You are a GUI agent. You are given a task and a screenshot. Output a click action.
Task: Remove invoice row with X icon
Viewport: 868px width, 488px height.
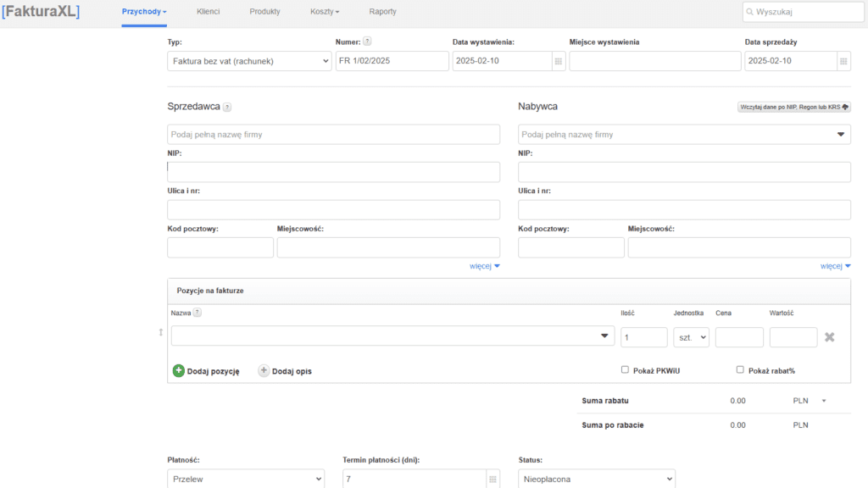tap(830, 337)
